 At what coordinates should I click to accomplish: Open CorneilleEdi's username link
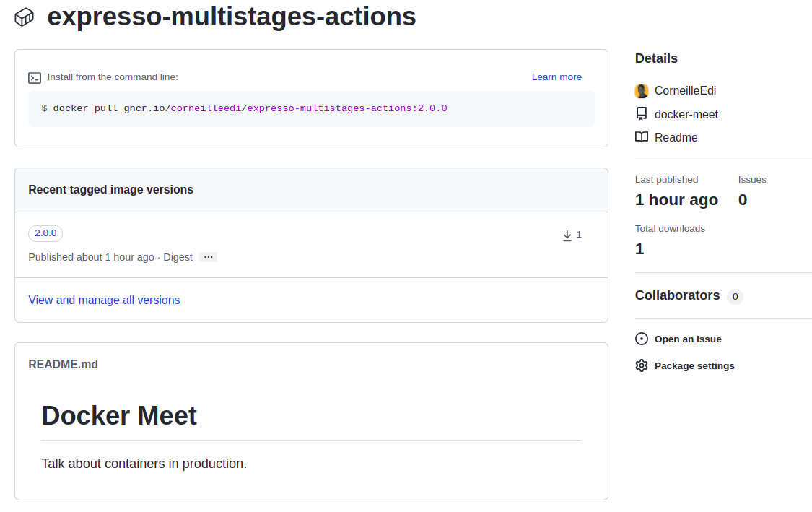pos(685,90)
